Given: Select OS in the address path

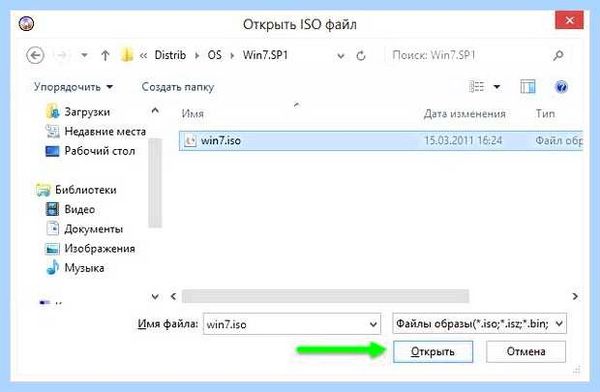Looking at the screenshot, I should tap(214, 55).
